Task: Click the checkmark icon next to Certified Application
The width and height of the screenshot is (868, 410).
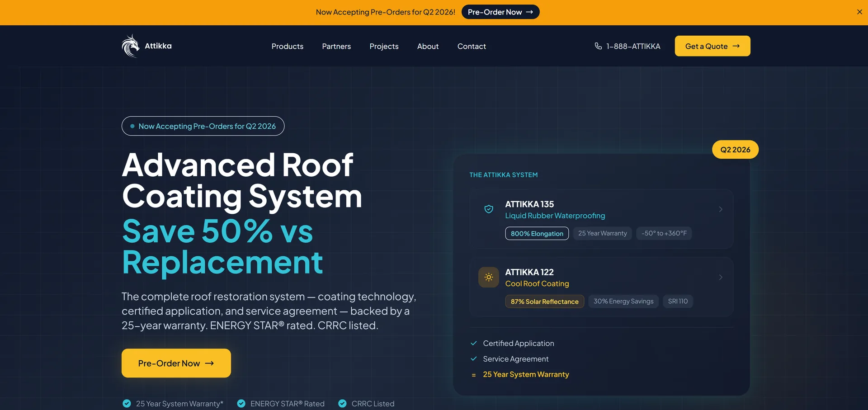Action: (x=474, y=343)
